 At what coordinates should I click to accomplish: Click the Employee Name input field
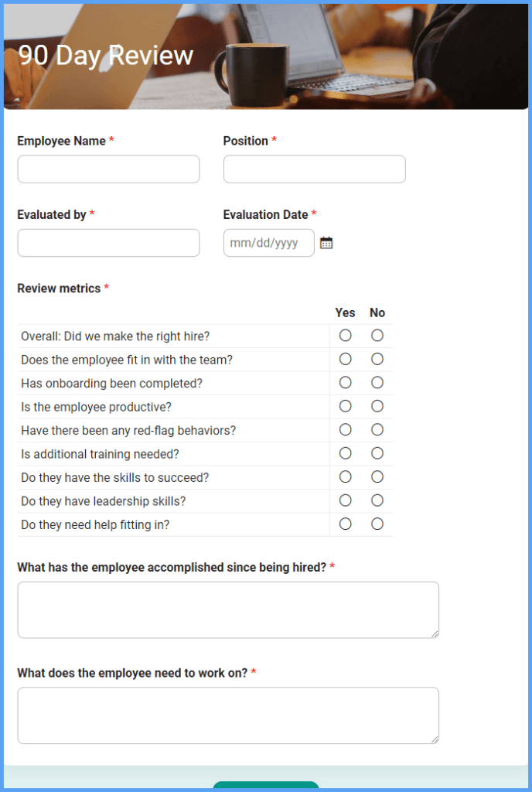108,169
